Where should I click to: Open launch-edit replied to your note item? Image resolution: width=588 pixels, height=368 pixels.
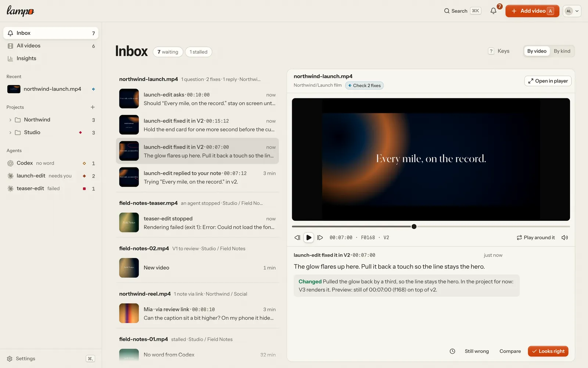pos(197,177)
